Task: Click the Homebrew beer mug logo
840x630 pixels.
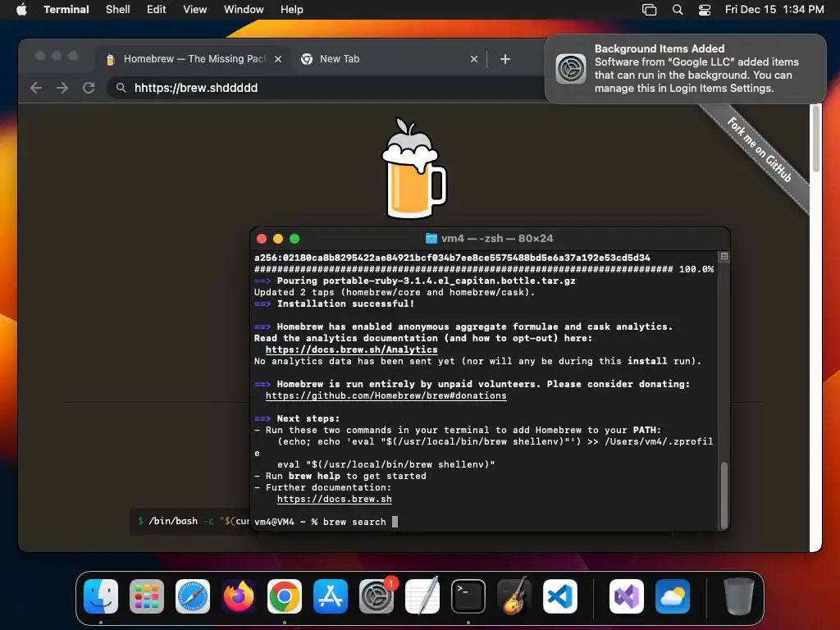Action: pos(413,168)
